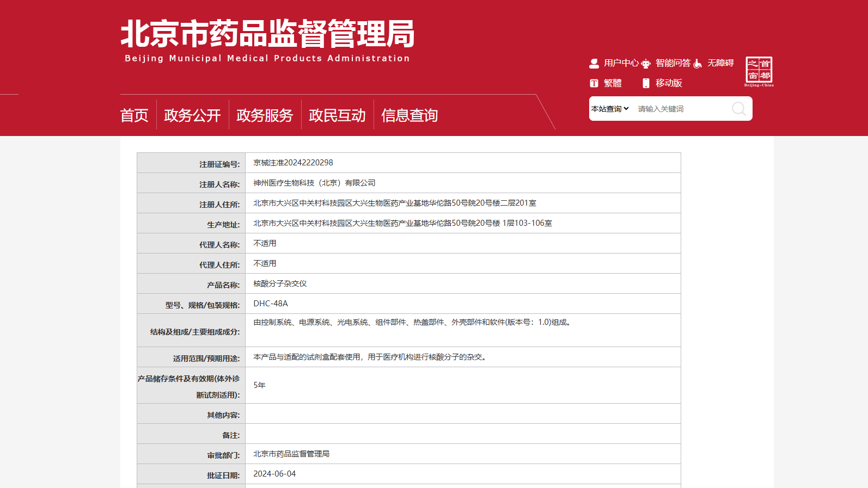Click the structure composition description text
The height and width of the screenshot is (488, 868).
(413, 322)
